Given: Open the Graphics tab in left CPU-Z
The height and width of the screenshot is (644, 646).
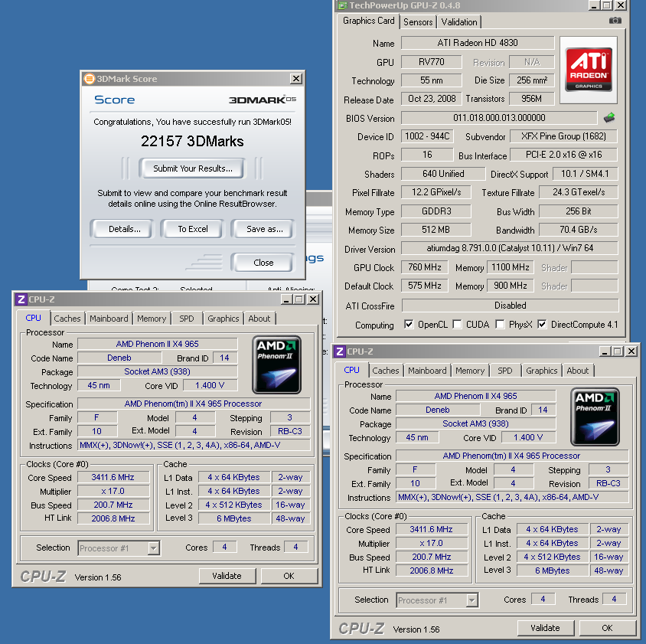Looking at the screenshot, I should pyautogui.click(x=223, y=319).
